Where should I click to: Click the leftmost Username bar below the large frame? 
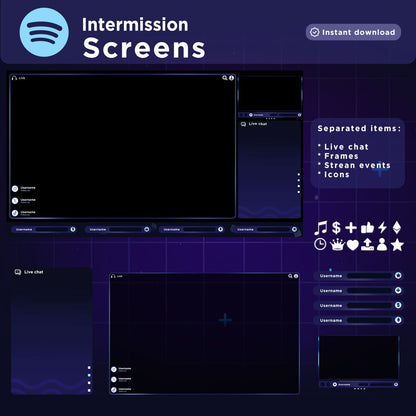coord(44,229)
